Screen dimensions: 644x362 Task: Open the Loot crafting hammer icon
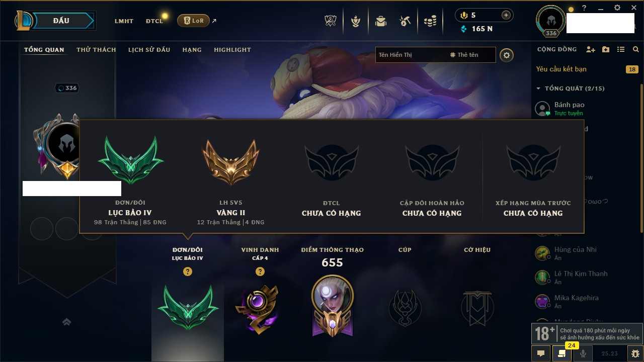405,21
